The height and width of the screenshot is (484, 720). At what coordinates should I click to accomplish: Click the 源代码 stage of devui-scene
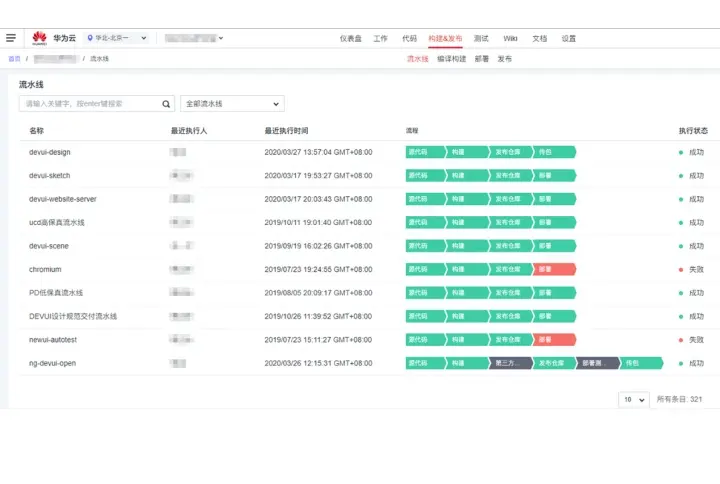(425, 246)
